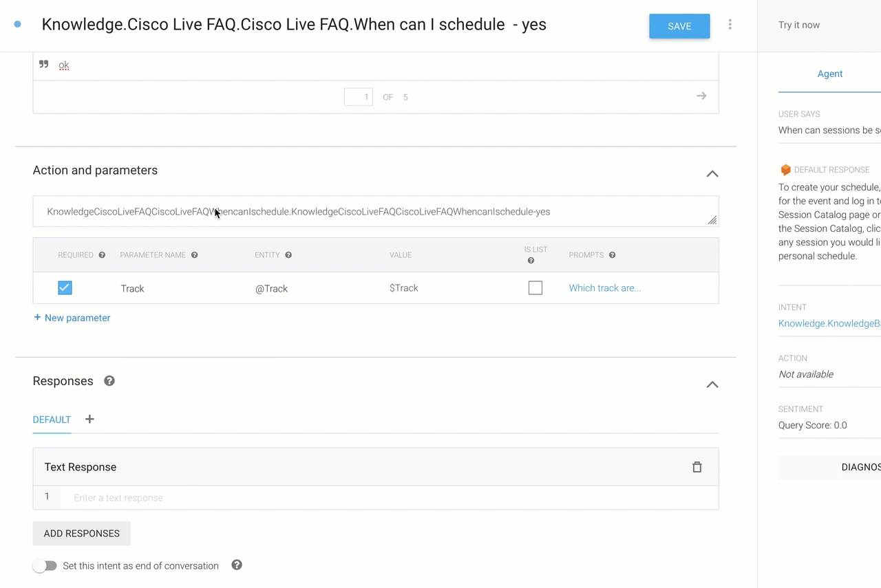This screenshot has width=881, height=588.
Task: Click the Enter a text response field
Action: pos(390,497)
